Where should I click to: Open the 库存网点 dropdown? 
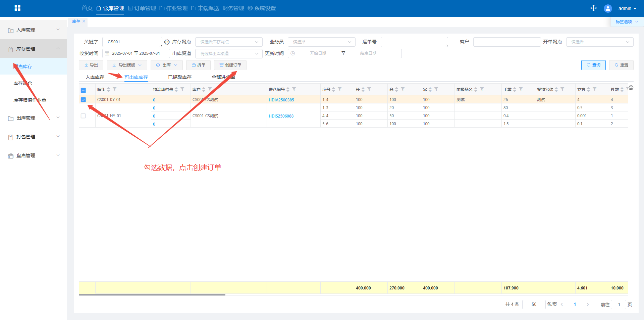[x=229, y=42]
